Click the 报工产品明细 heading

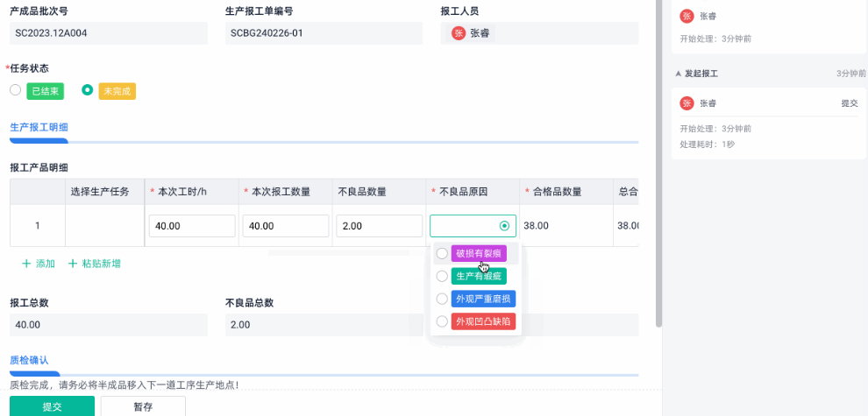pos(39,167)
